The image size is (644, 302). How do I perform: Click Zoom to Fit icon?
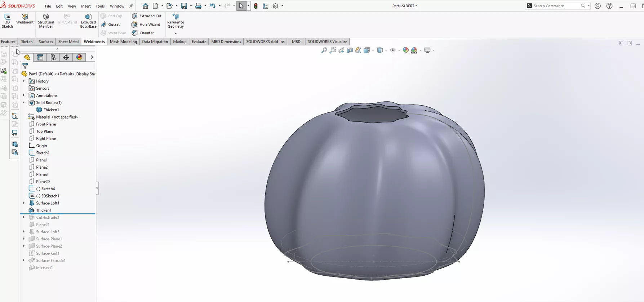pyautogui.click(x=324, y=50)
